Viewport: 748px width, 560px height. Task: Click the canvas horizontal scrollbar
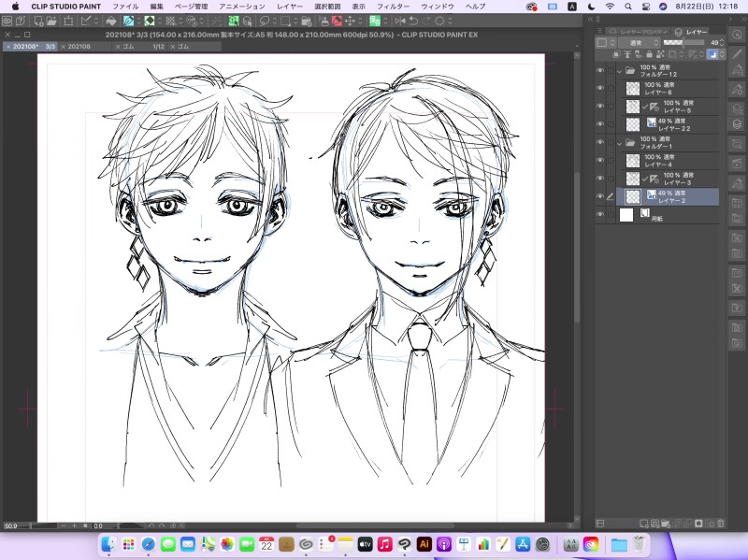tap(375, 525)
